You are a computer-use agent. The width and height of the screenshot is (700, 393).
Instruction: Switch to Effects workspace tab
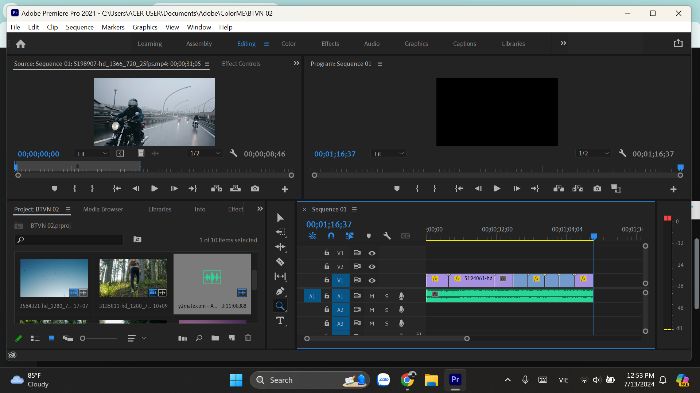[330, 44]
